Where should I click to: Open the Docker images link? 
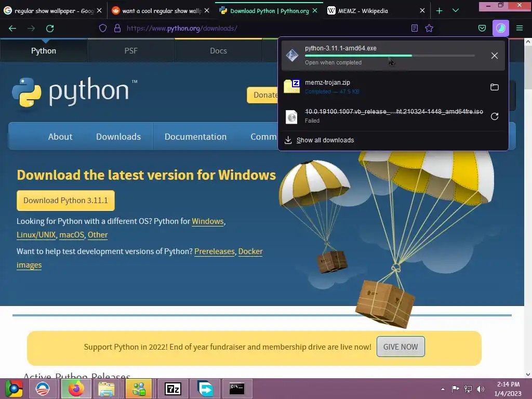pos(250,251)
